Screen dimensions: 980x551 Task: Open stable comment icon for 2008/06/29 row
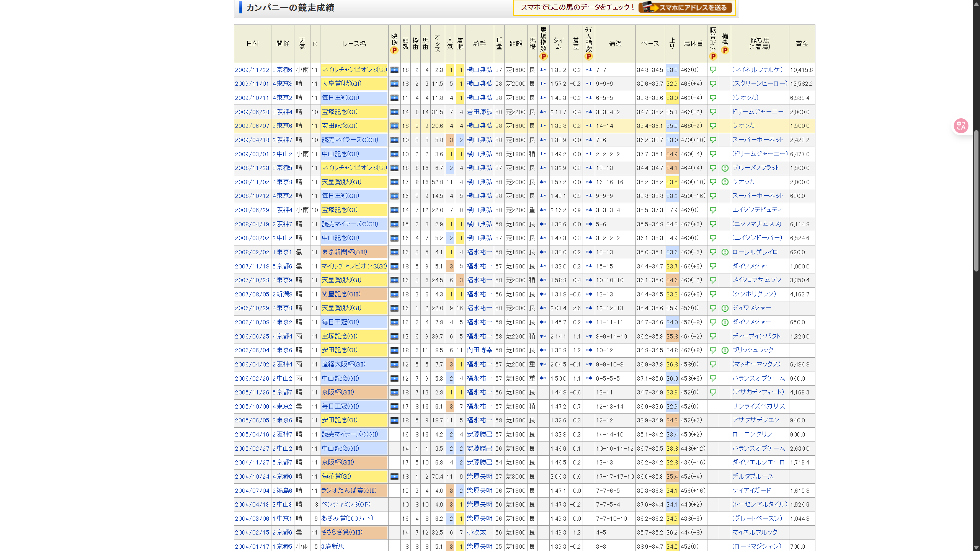tap(713, 210)
